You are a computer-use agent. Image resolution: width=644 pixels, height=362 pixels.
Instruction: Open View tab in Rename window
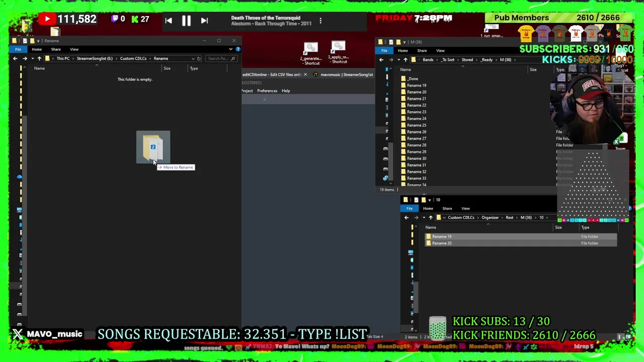[x=74, y=49]
